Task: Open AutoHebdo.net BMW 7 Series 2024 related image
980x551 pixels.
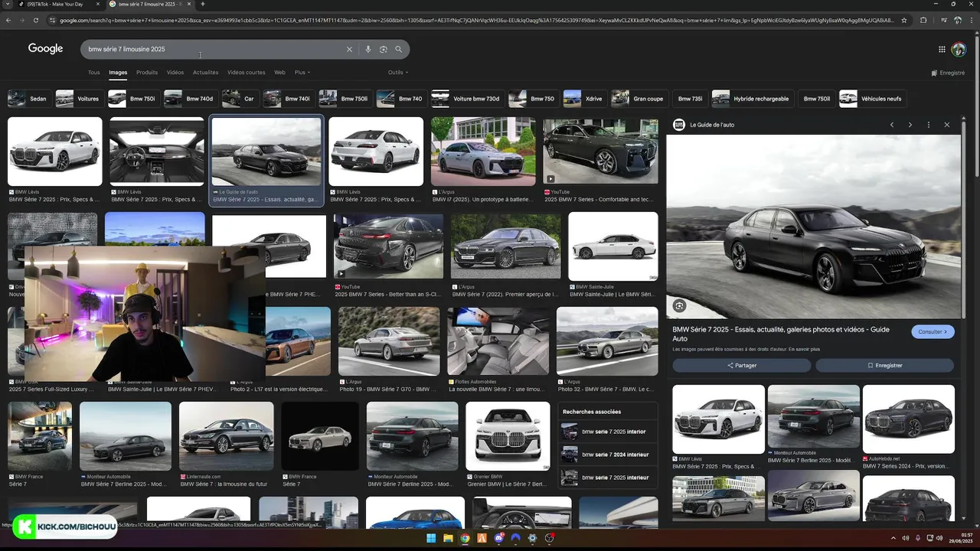Action: 909,419
